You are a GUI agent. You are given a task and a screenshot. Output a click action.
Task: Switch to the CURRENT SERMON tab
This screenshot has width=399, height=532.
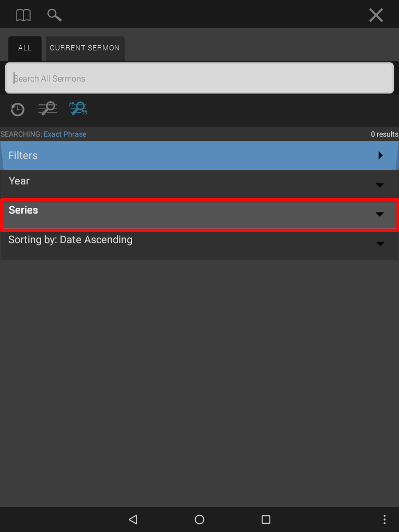(85, 48)
